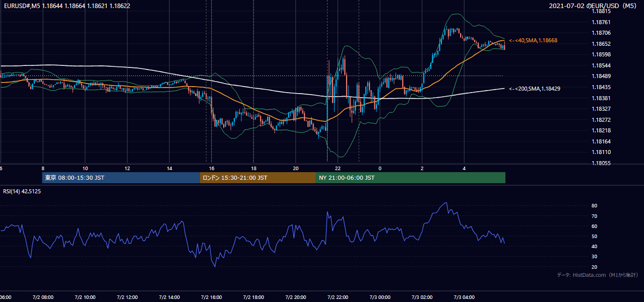The height and width of the screenshot is (302, 644).
Task: Click price axis value 1.18815
Action: (602, 11)
